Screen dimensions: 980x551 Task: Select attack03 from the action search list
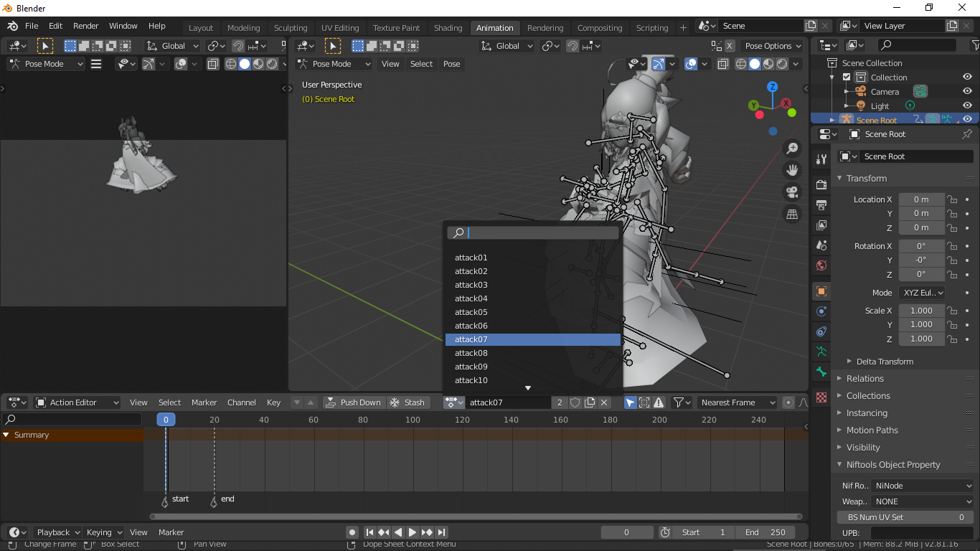[x=471, y=284]
